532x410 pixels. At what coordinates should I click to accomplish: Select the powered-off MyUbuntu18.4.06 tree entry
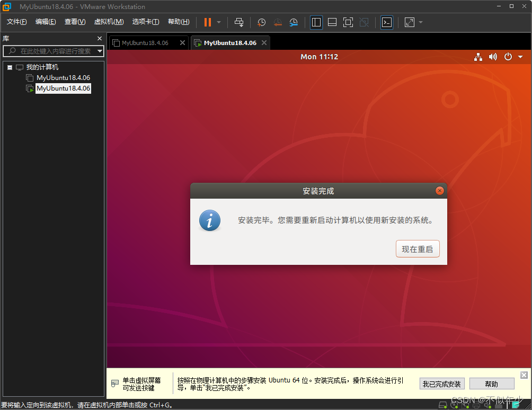point(63,78)
